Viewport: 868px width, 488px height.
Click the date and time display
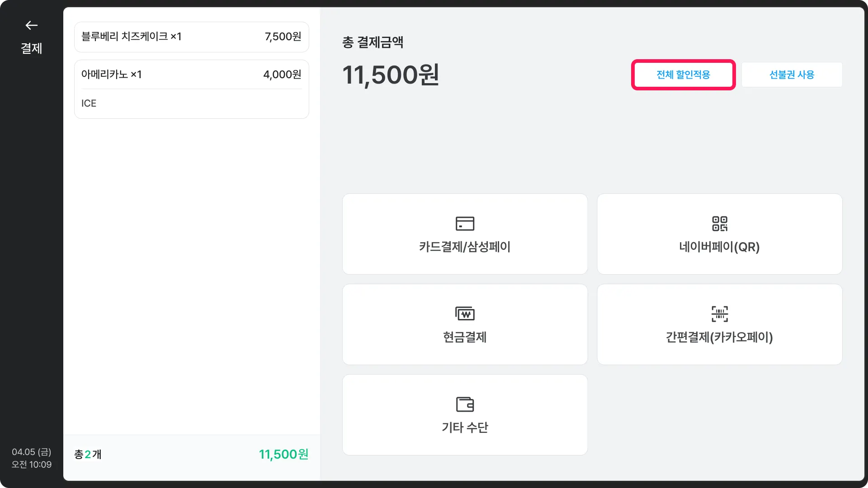tap(31, 458)
